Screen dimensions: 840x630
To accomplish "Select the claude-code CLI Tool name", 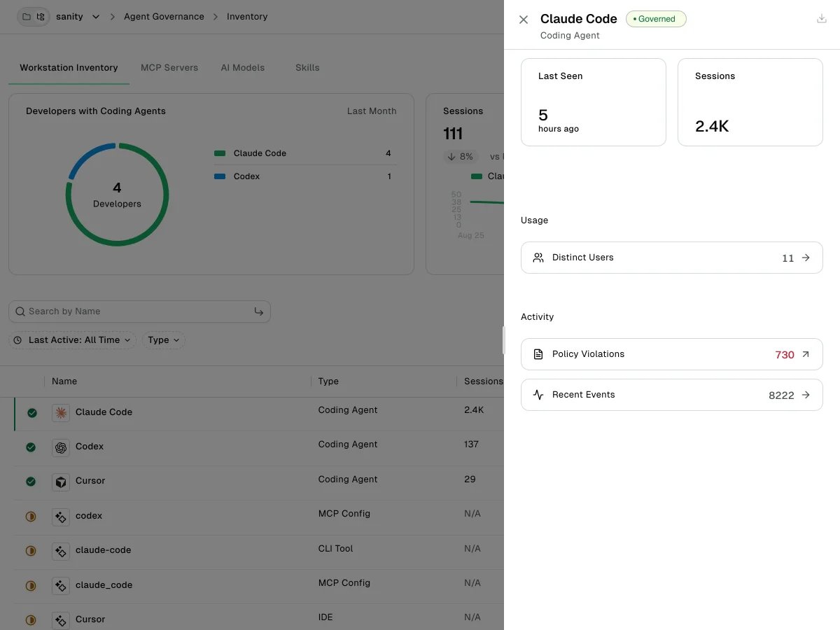I will 104,550.
